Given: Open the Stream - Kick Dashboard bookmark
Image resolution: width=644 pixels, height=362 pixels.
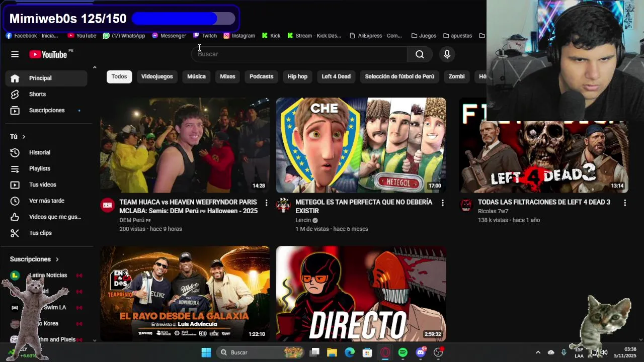Looking at the screenshot, I should point(314,36).
